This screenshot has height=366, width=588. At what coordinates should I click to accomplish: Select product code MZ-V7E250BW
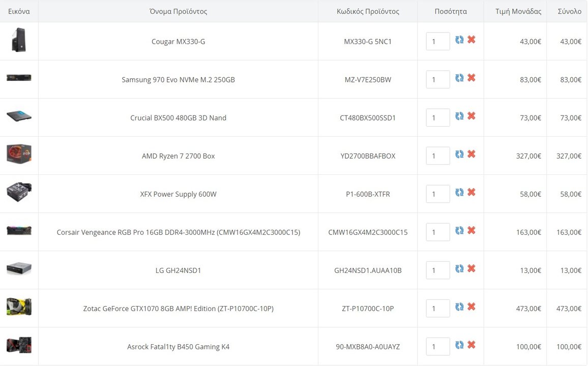(x=368, y=80)
